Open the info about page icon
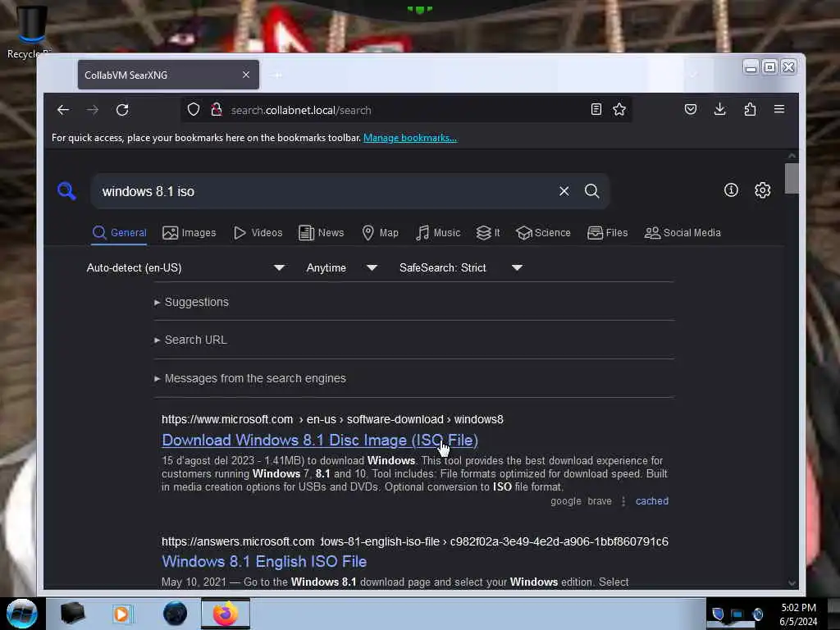This screenshot has width=840, height=630. [x=731, y=189]
